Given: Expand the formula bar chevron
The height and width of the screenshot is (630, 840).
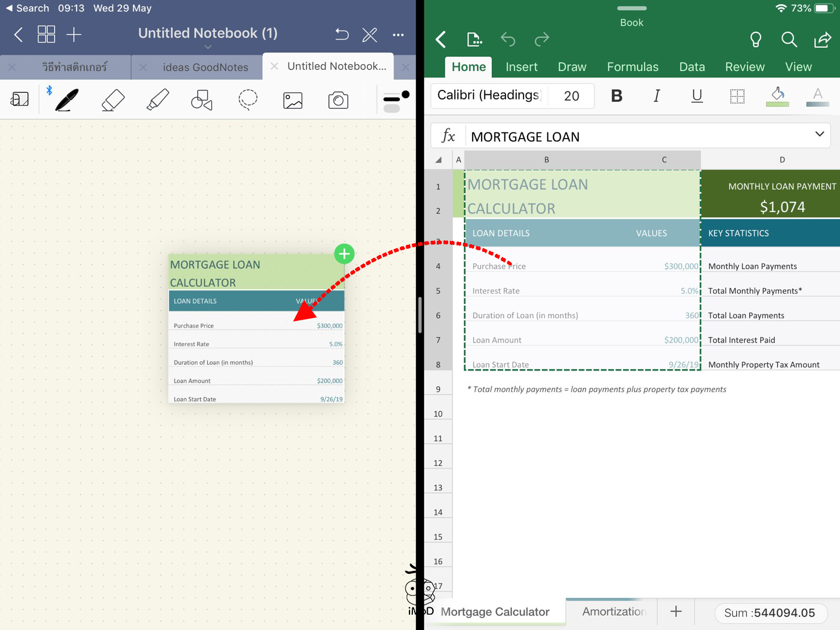Looking at the screenshot, I should (x=819, y=135).
